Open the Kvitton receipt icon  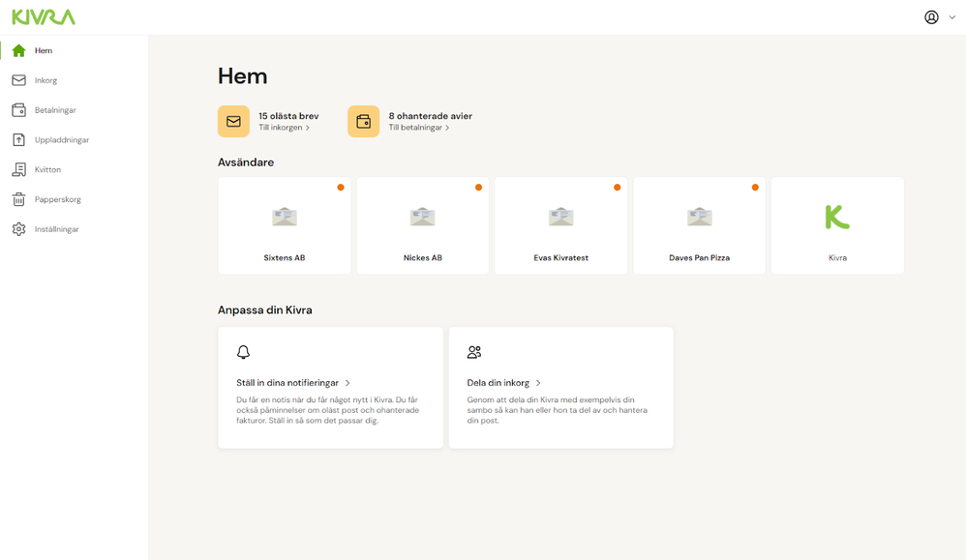(19, 170)
